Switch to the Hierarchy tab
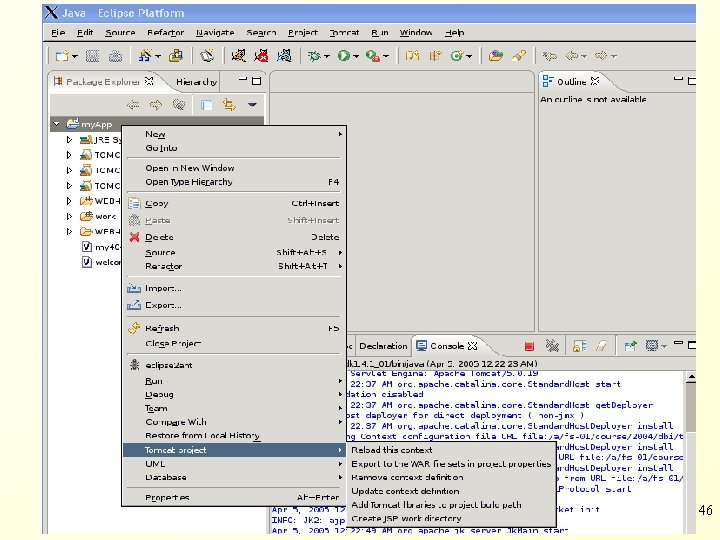720x540 pixels. coord(196,82)
